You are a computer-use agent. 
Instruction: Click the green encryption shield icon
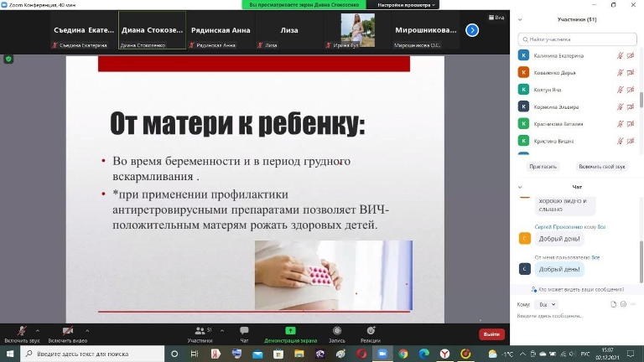(x=9, y=59)
